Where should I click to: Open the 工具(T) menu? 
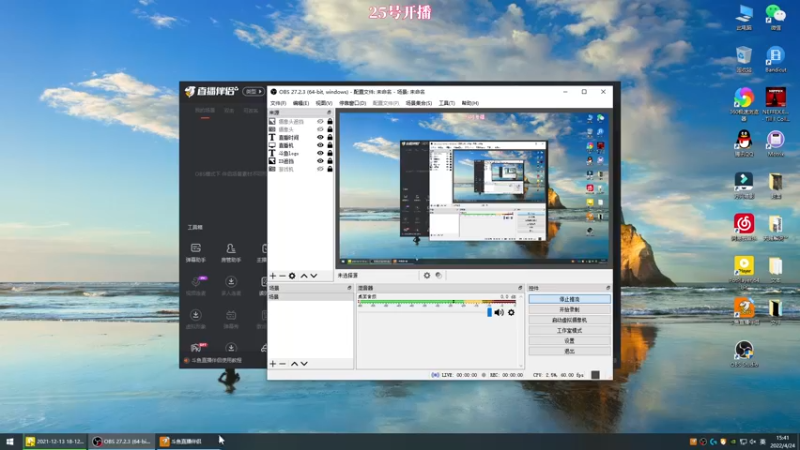point(446,103)
